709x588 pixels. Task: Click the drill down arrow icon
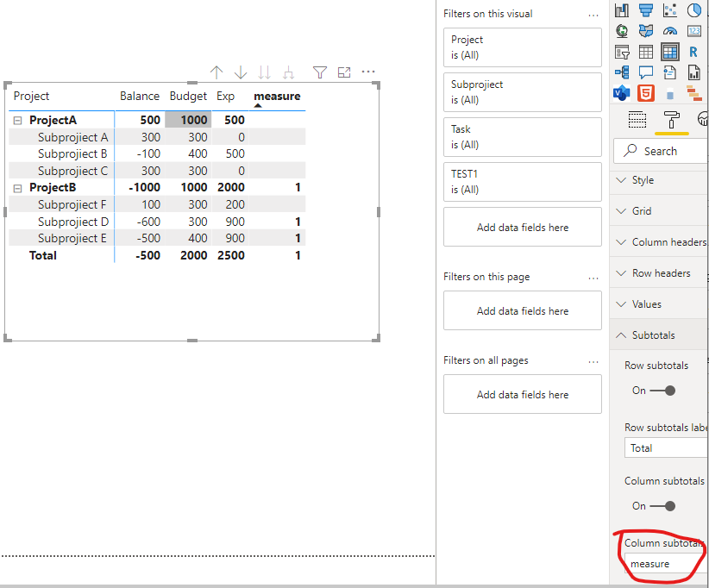(x=241, y=72)
